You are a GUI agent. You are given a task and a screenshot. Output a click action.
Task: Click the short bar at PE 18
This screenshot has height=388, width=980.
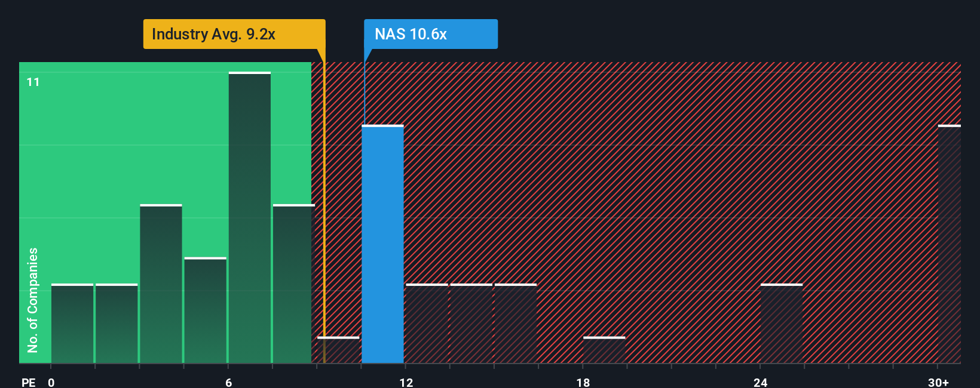[604, 350]
